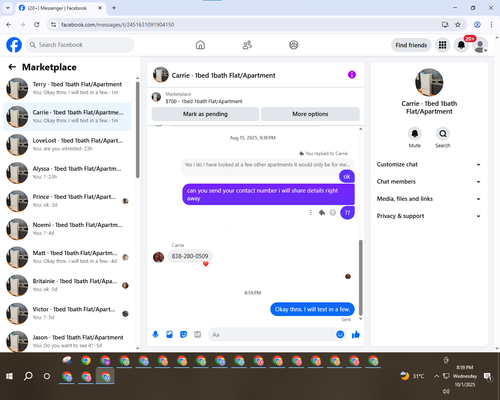Open the Friends icon in top navigation
Screen dimensions: 500x400
[x=247, y=45]
